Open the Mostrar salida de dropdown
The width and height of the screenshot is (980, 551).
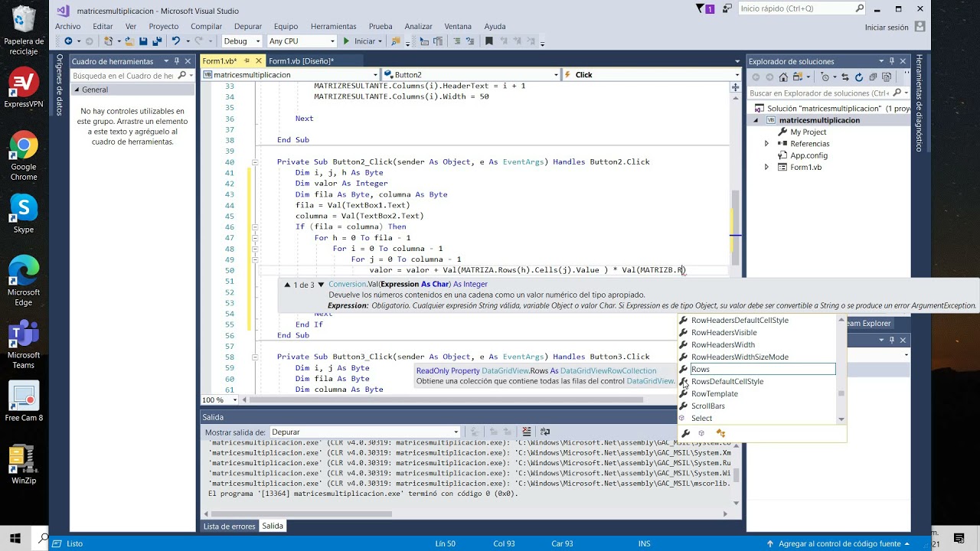point(364,432)
